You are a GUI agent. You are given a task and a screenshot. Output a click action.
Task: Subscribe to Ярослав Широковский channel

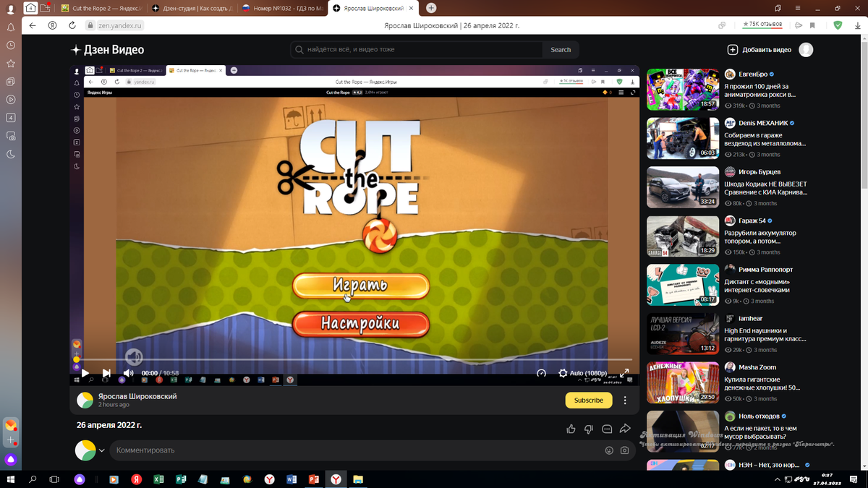pyautogui.click(x=588, y=400)
